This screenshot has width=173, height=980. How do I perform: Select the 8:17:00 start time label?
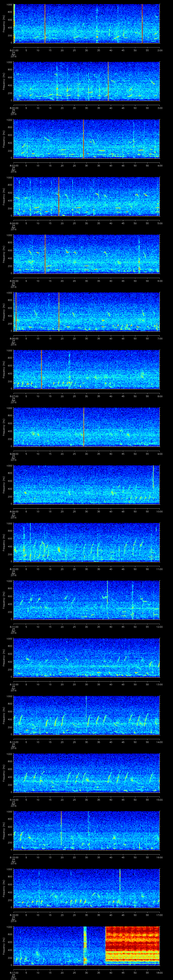[14, 972]
